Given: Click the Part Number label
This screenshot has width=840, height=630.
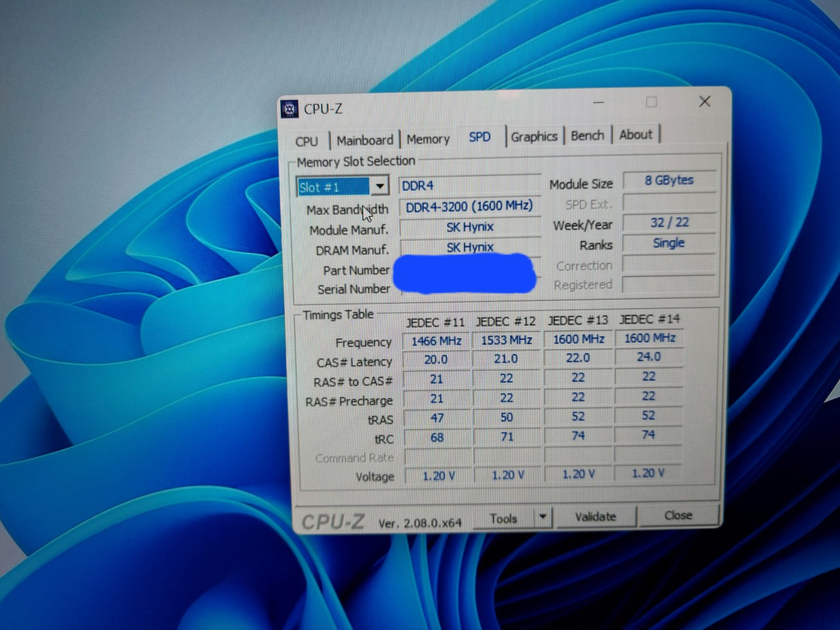Looking at the screenshot, I should 356,270.
